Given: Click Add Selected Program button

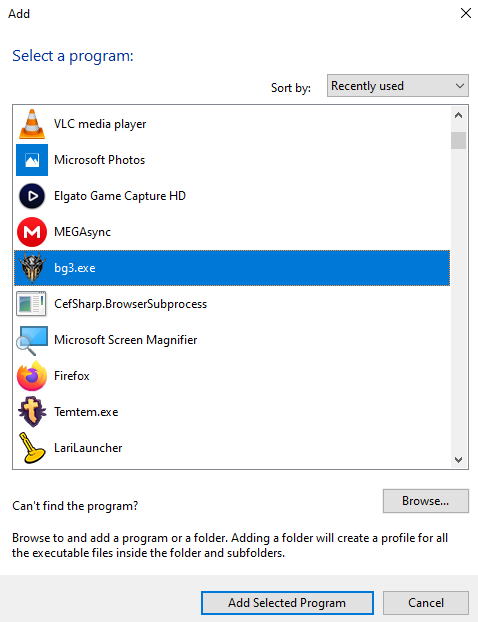Looking at the screenshot, I should point(287,603).
